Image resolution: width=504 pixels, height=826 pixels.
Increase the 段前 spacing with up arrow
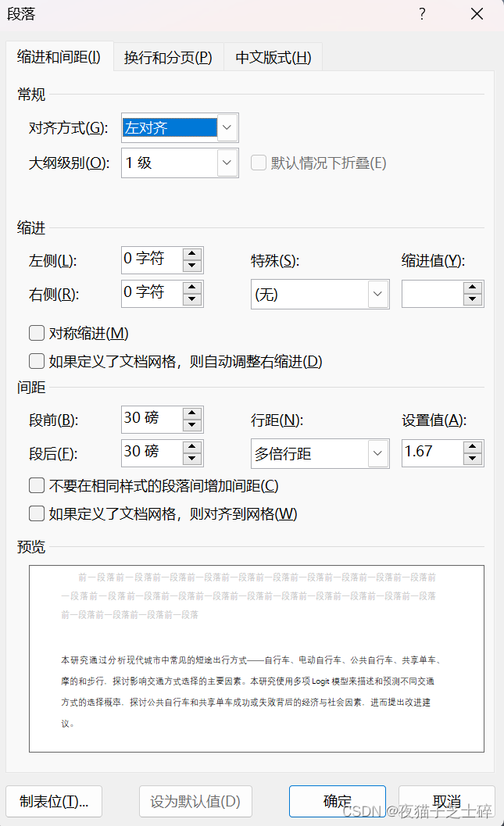click(192, 413)
